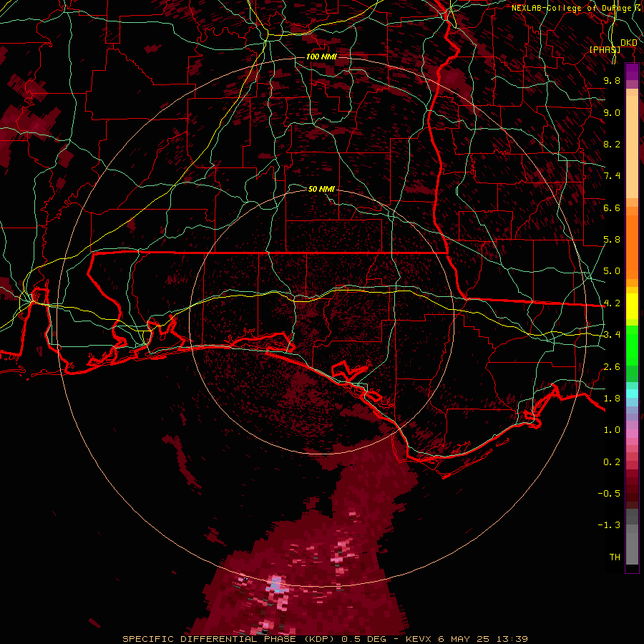Click the 3.4 legend value
The width and height of the screenshot is (644, 644).
(x=612, y=335)
